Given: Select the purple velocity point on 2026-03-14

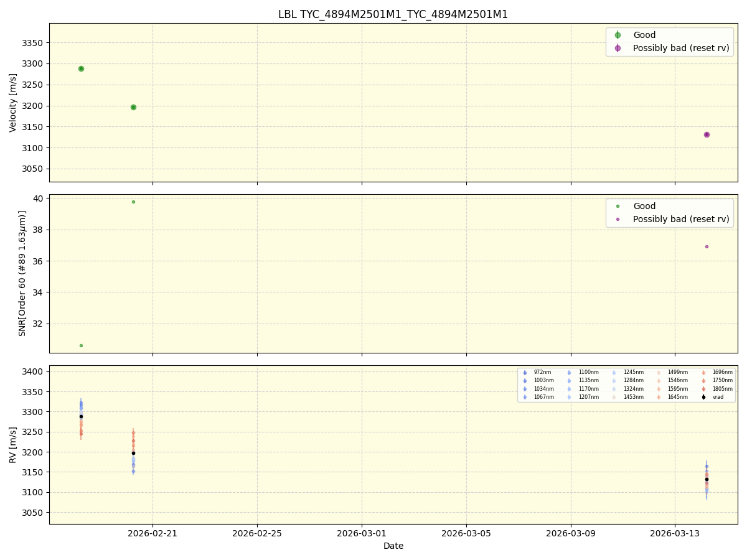Looking at the screenshot, I should tap(706, 134).
